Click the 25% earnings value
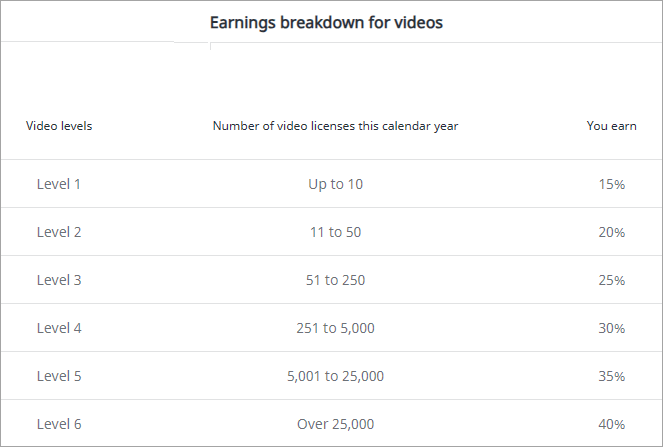 coord(612,281)
